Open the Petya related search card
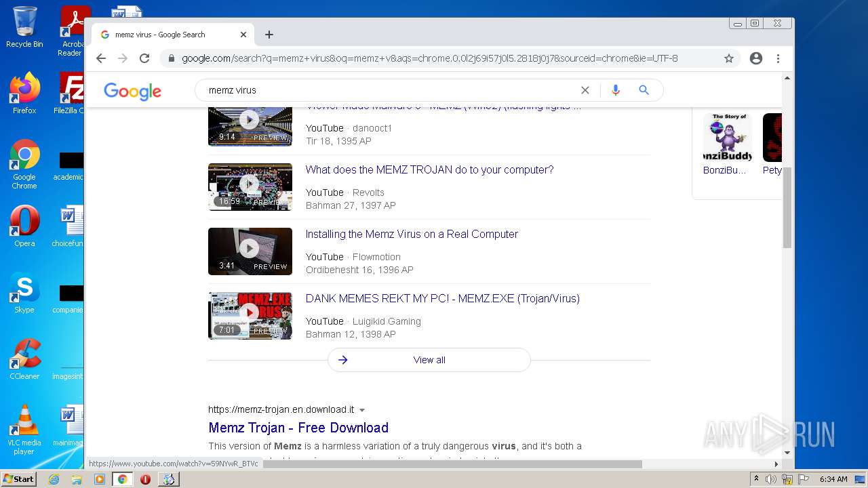868x488 pixels. coord(772,144)
